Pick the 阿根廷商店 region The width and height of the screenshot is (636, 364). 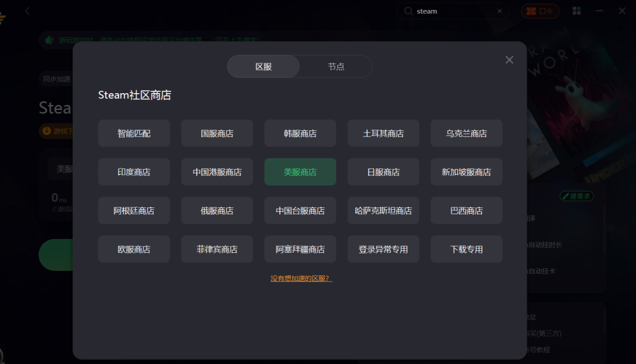134,210
